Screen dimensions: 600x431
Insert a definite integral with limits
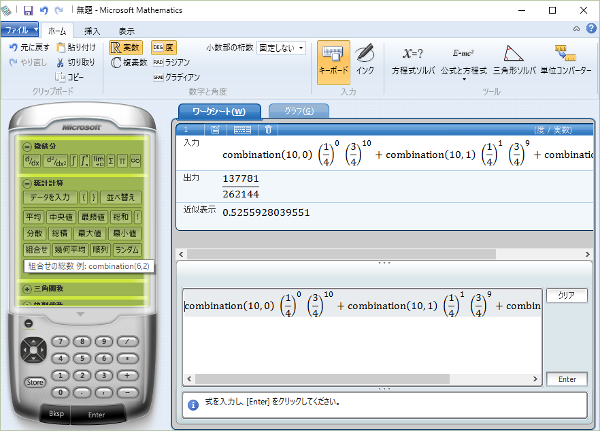click(85, 161)
